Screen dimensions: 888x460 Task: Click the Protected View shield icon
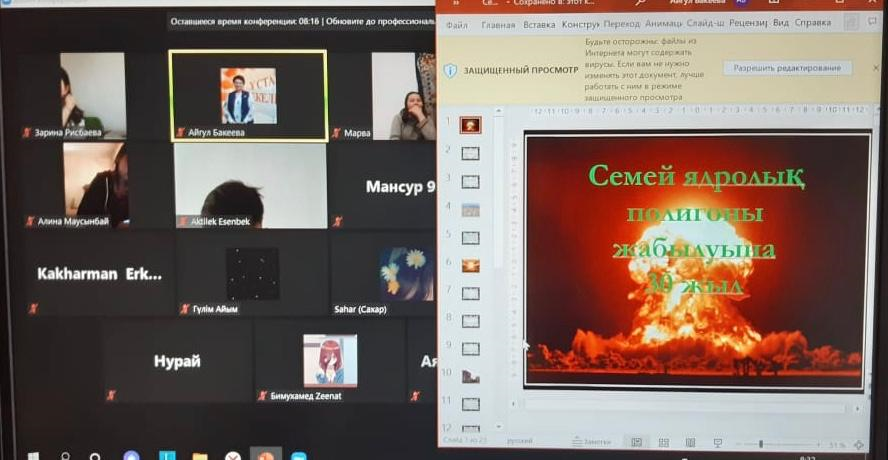coord(451,70)
